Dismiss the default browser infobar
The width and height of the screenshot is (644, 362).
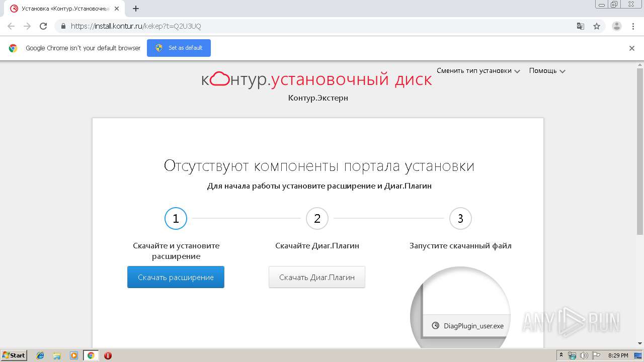pos(632,48)
